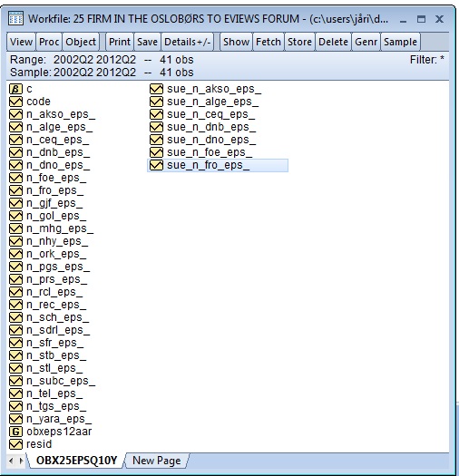Select the series icon for n_akso_eps_

15,114
